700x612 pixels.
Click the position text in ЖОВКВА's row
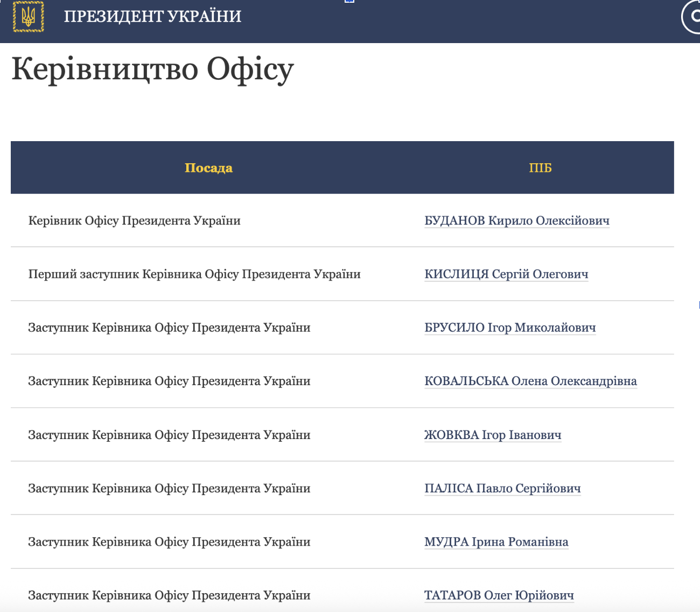point(169,435)
